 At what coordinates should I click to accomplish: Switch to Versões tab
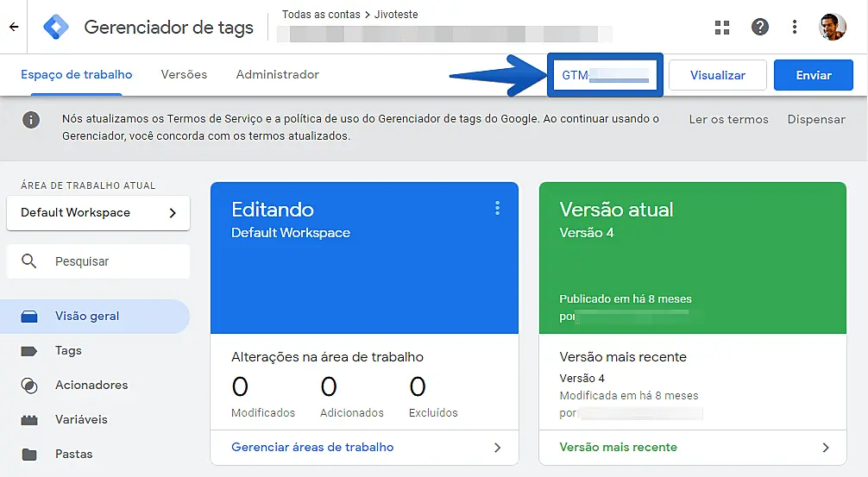click(184, 75)
